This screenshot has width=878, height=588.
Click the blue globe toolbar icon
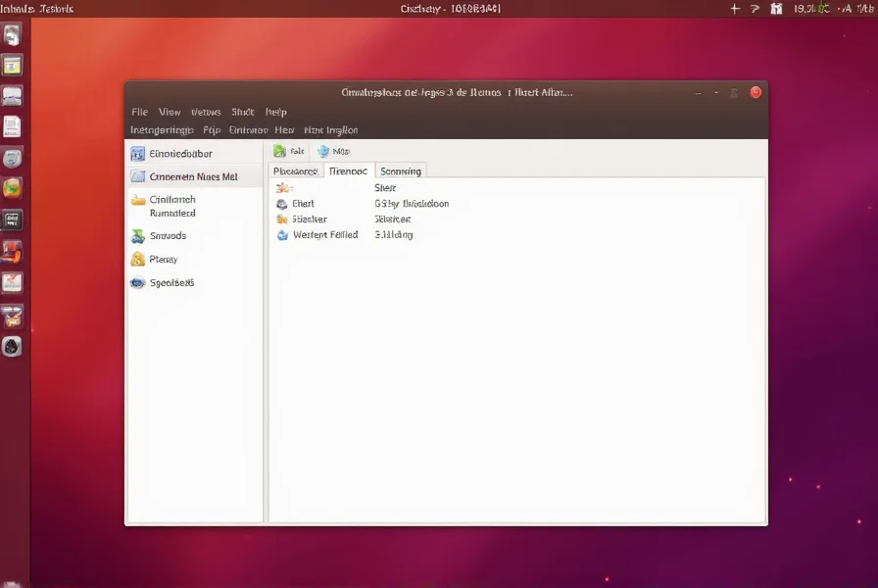click(323, 151)
